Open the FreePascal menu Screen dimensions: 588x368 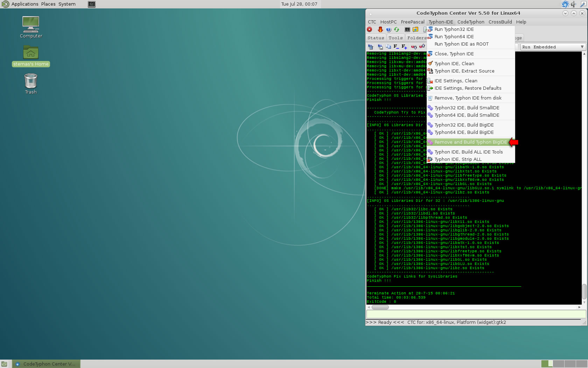click(x=413, y=22)
